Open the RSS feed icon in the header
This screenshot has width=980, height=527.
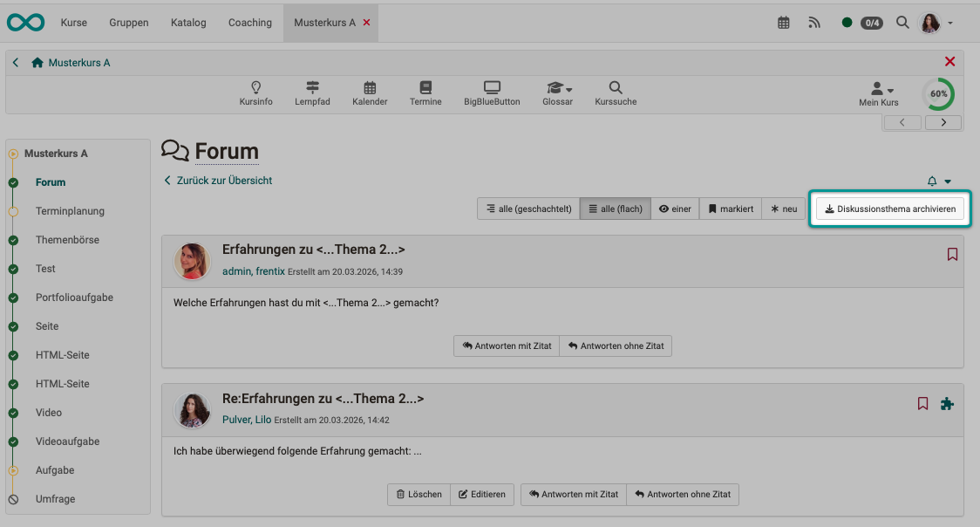[x=814, y=23]
